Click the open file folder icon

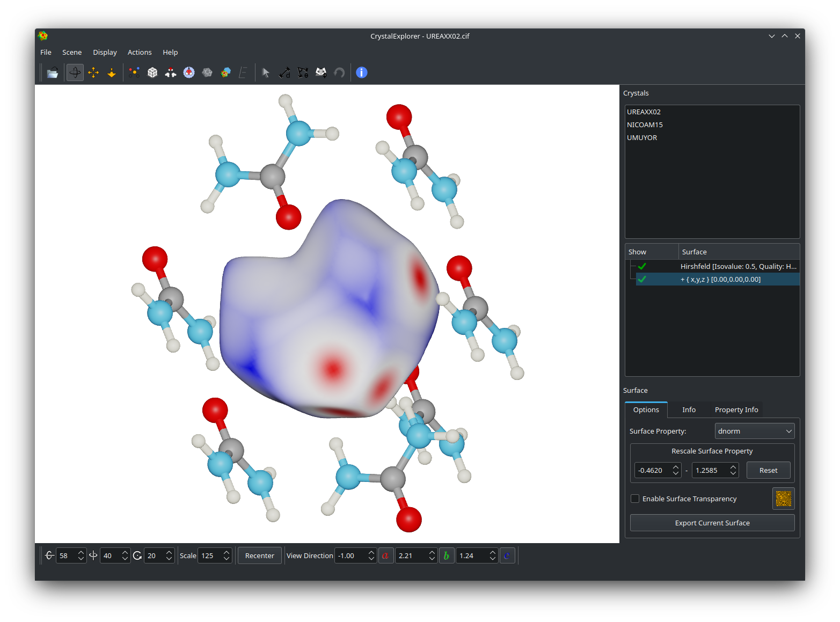click(53, 73)
